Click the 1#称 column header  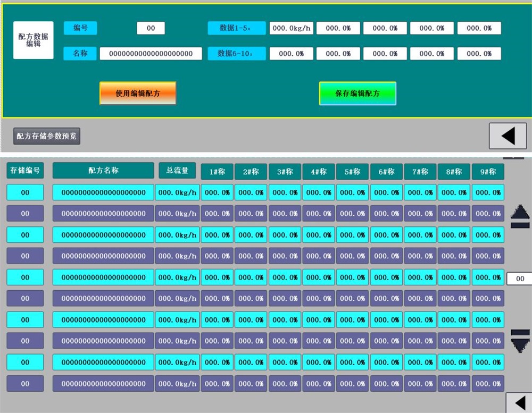(217, 172)
